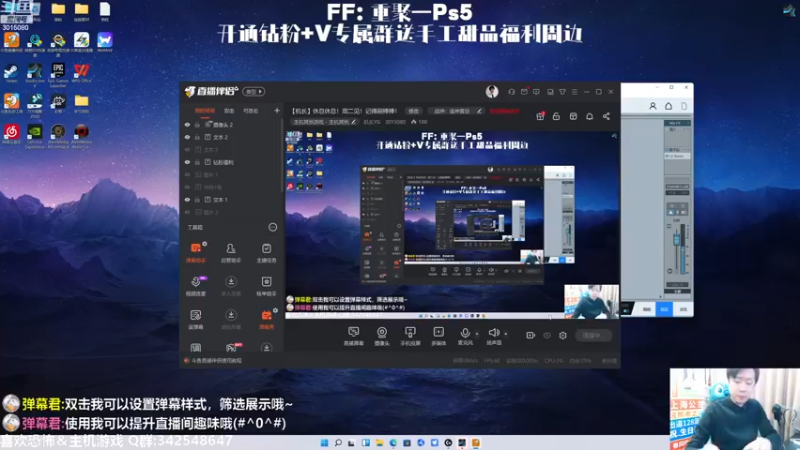Screen dimensions: 800x450
Task: Click 修改 button next to stream title
Action: tap(413, 111)
